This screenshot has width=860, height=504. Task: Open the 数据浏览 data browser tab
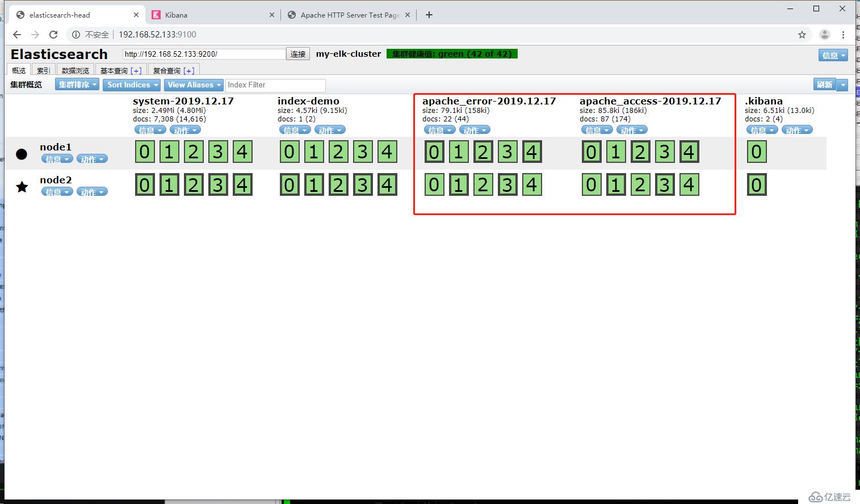[x=75, y=70]
